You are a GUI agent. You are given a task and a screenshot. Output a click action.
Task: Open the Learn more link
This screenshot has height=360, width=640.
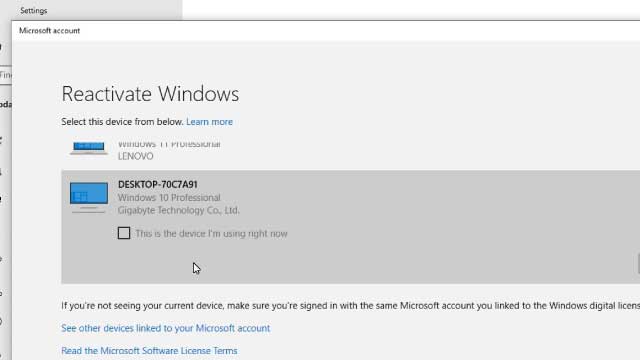209,122
